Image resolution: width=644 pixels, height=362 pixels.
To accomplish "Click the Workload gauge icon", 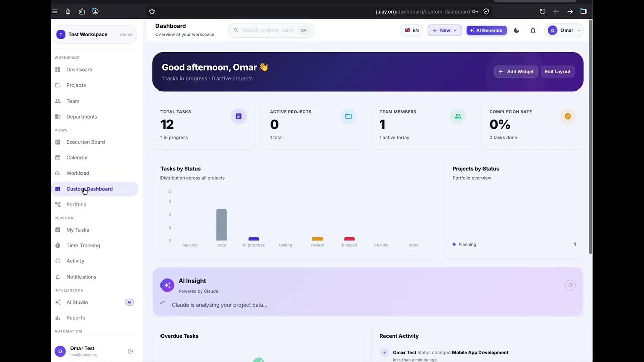I will coord(58,173).
